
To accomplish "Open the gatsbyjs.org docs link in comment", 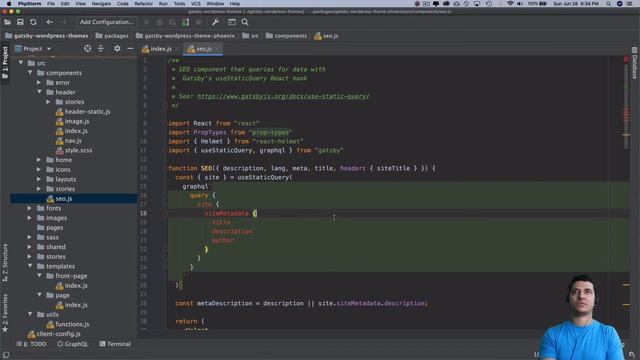I will click(x=283, y=96).
